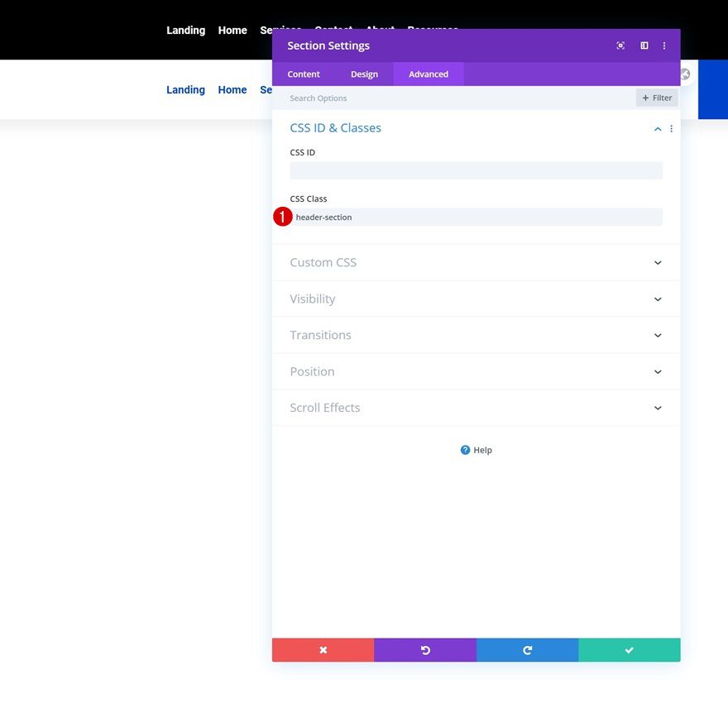This screenshot has height=703, width=728.
Task: Expand the Transitions section
Action: coord(476,335)
